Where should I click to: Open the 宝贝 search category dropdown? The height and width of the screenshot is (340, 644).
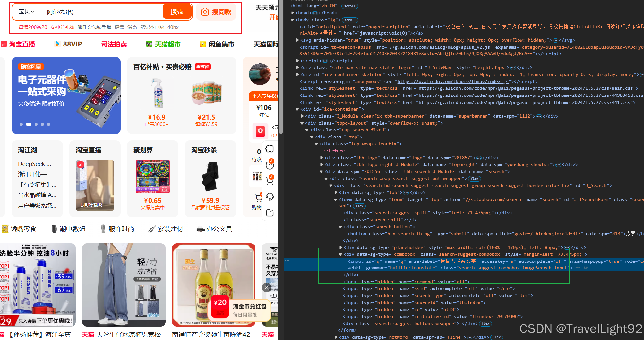coord(26,12)
